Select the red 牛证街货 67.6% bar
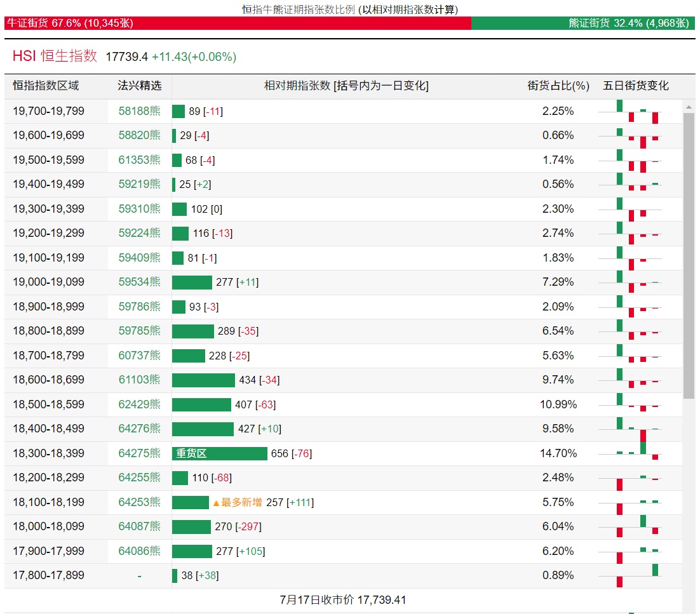Screen dimensions: 700x614 coord(238,23)
